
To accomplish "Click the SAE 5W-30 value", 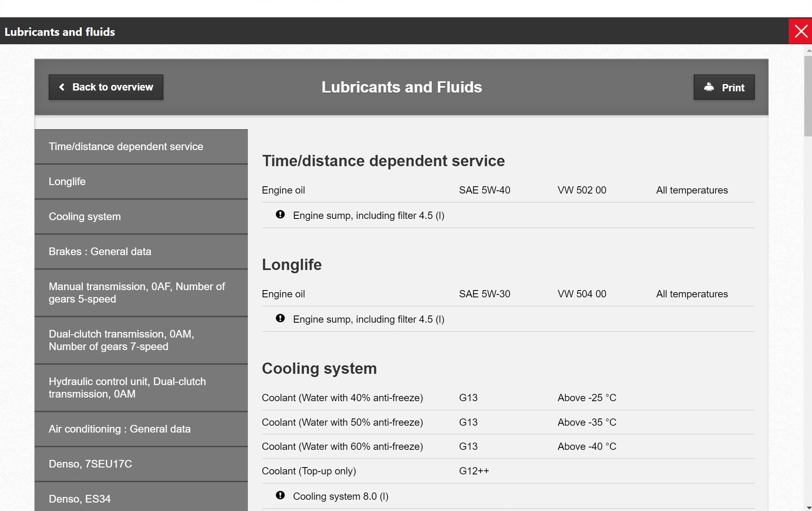I will point(484,294).
